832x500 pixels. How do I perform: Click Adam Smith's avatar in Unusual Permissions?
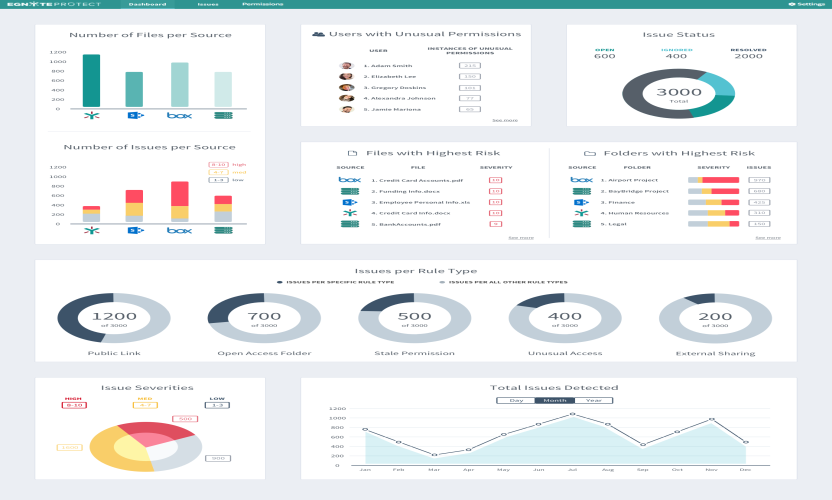pyautogui.click(x=346, y=66)
